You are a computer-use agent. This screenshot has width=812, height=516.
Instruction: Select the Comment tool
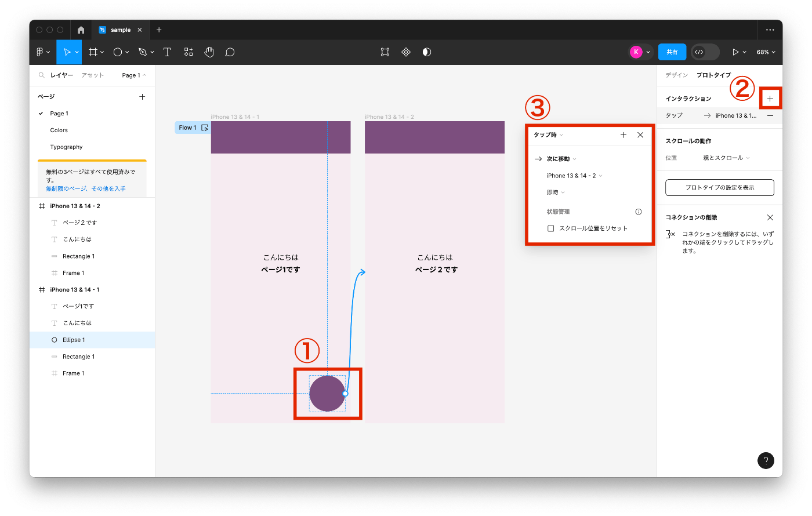coord(230,52)
